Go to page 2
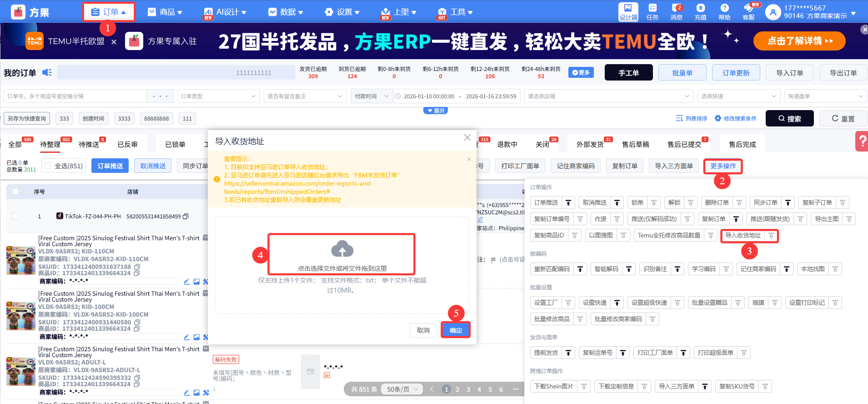 pos(457,389)
